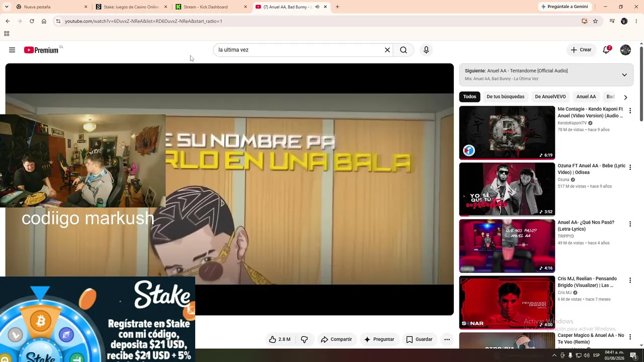The image size is (644, 362).
Task: Open the YouTube account avatar menu
Action: 625,50
